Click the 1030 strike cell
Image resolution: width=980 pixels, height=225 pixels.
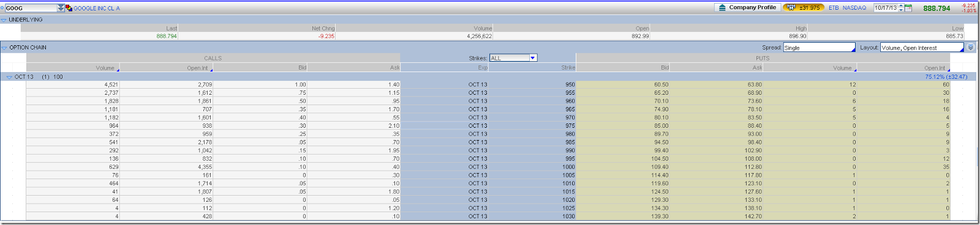pyautogui.click(x=569, y=216)
